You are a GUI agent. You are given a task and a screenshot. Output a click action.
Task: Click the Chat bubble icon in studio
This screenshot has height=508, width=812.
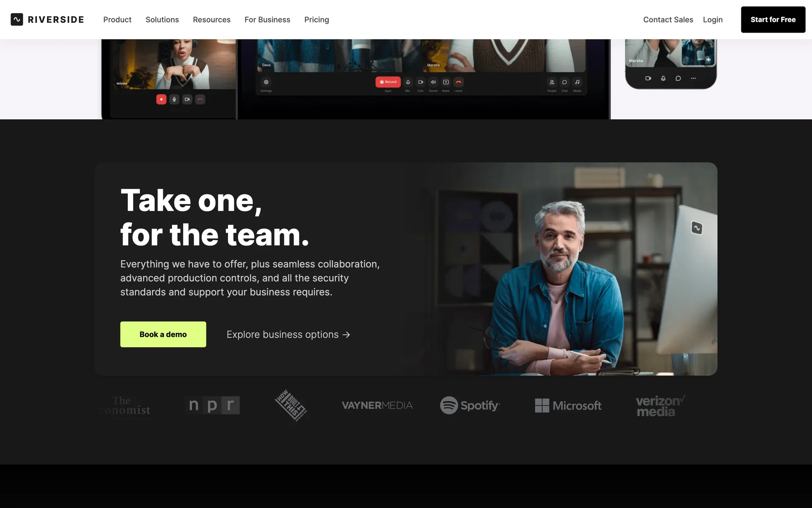pyautogui.click(x=564, y=82)
